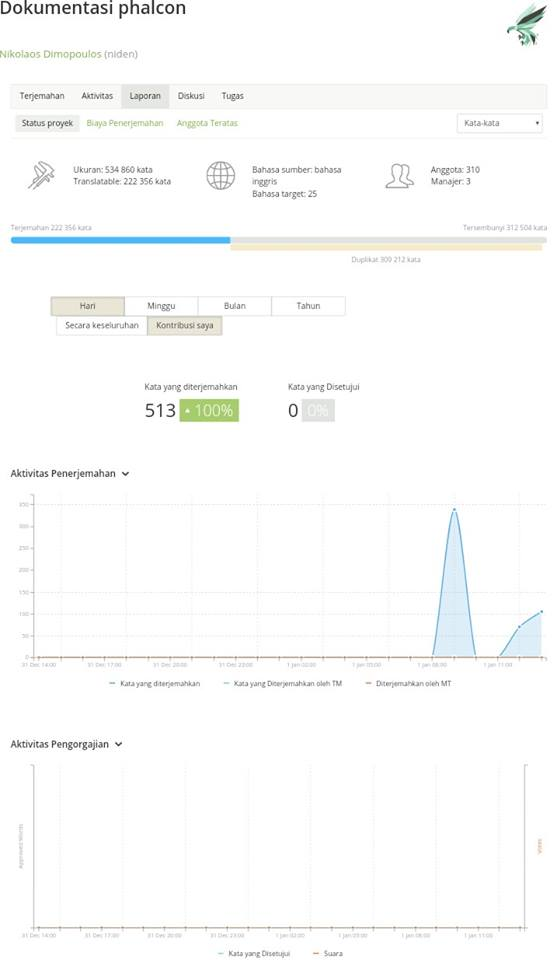Switch to Kontribusi saya view
This screenshot has height=960, width=557.
(x=184, y=325)
